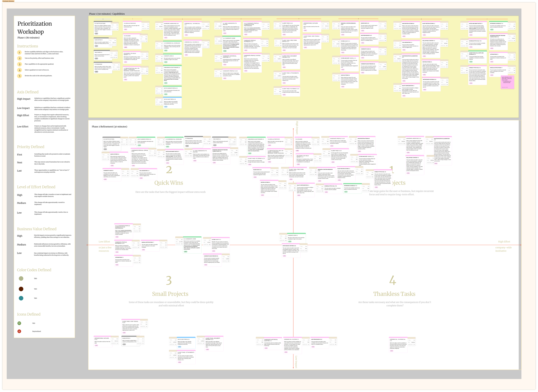Image resolution: width=538 pixels, height=392 pixels.
Task: Open the Prioritization Workshop tab at top left
Action: tap(8, 1)
